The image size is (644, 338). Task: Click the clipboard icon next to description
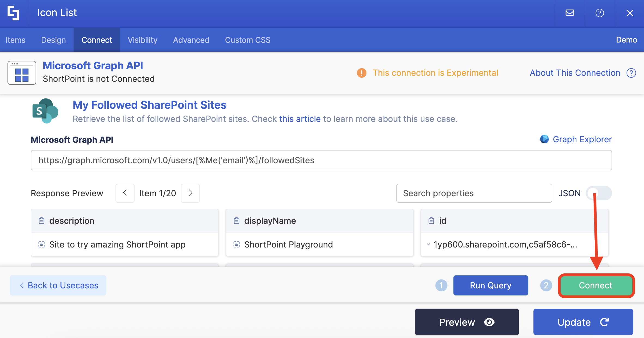click(x=41, y=221)
